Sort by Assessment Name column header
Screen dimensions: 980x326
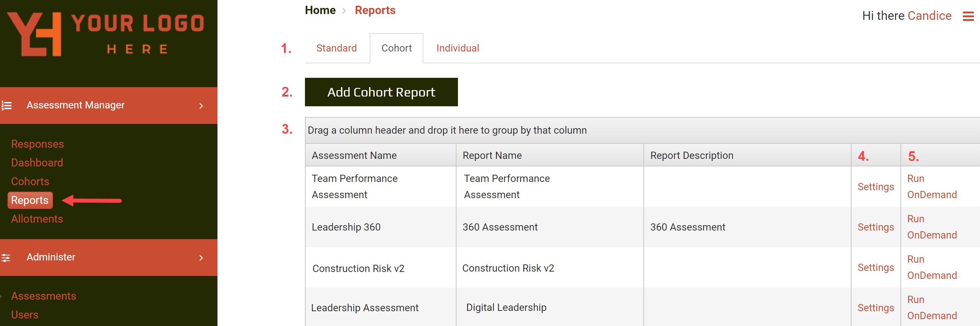(x=354, y=155)
